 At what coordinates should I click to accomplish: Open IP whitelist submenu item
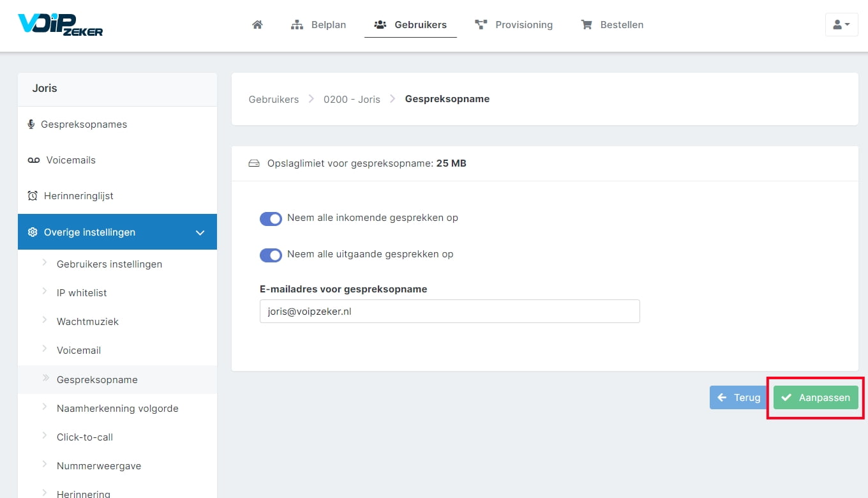[x=117, y=293]
